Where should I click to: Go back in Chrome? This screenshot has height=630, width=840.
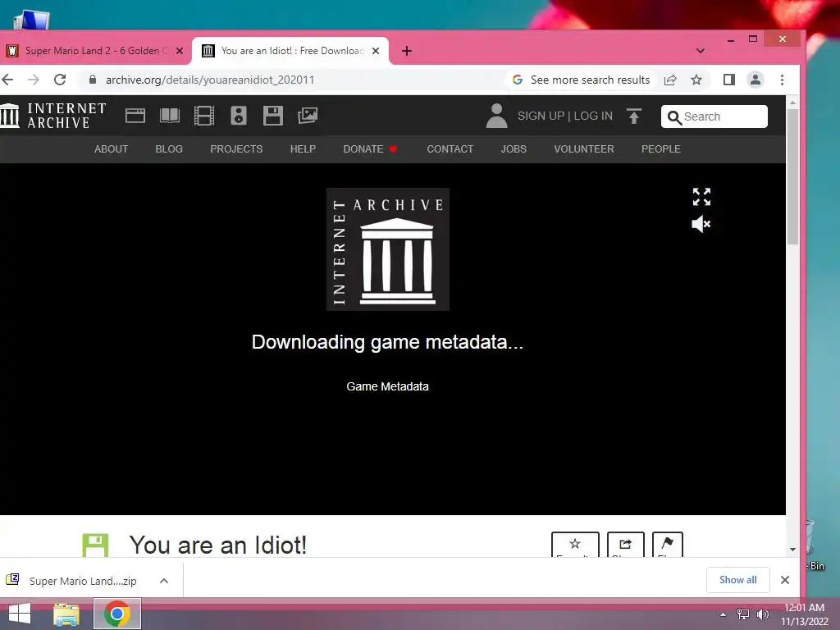(7, 80)
